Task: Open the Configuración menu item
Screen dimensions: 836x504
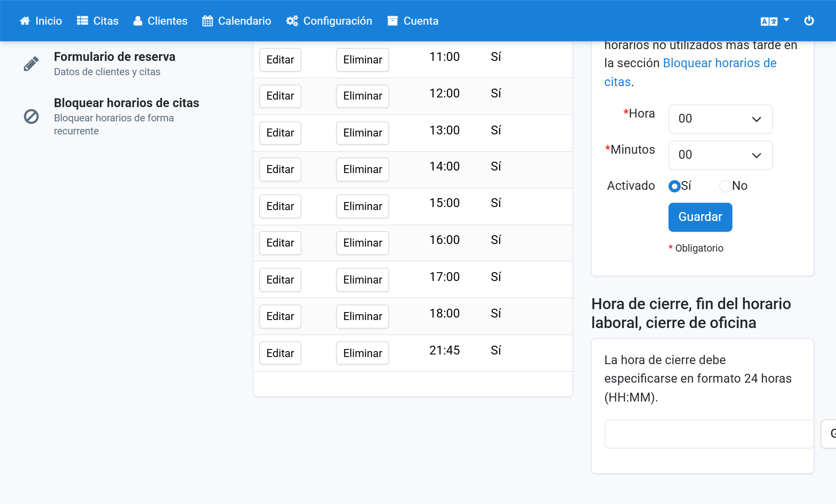Action: pos(329,21)
